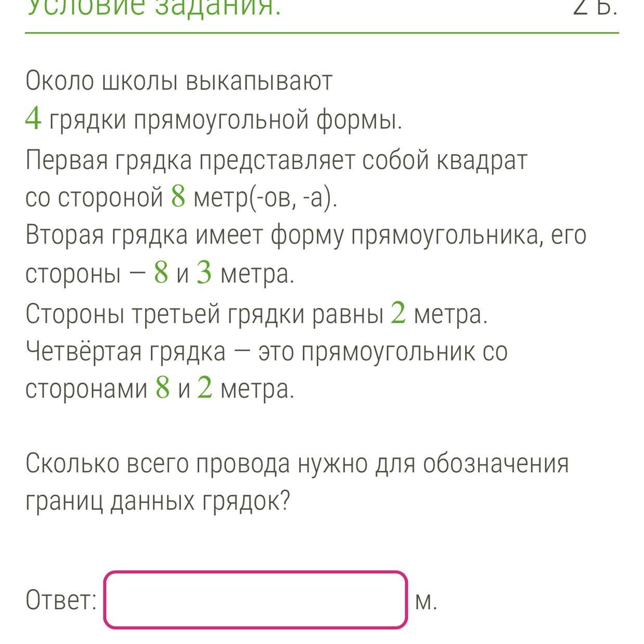Screen dimensions: 644x644
Task: Click the answer input field
Action: [x=255, y=599]
